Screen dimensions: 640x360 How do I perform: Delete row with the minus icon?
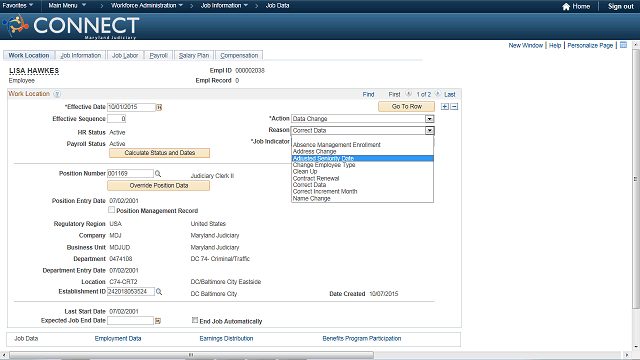(454, 107)
